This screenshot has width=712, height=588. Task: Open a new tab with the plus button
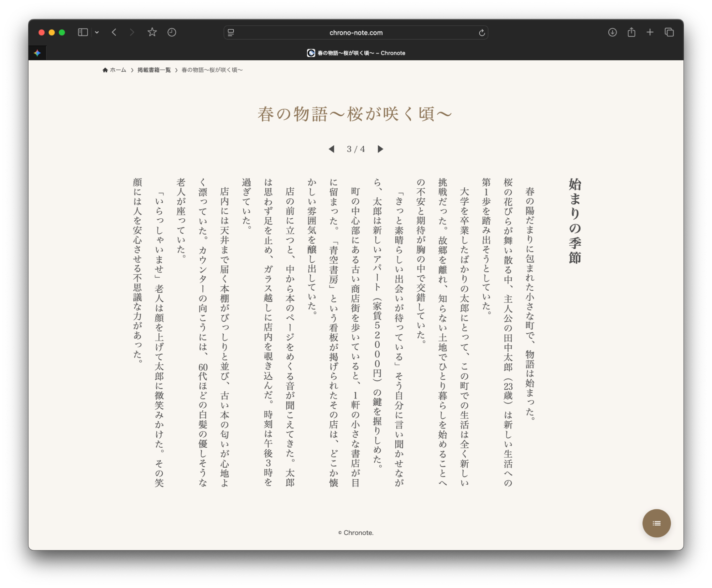650,32
